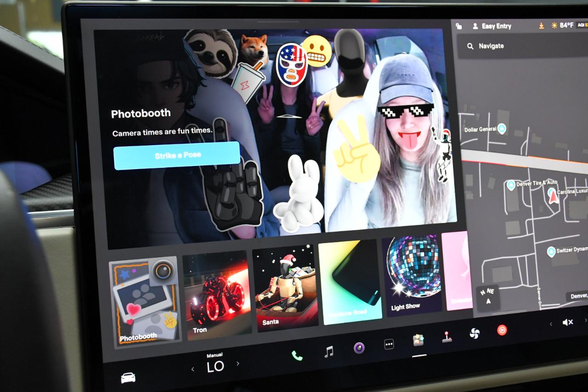Viewport: 588px width, 392px height.
Task: Open the climate fan icon
Action: pos(475,333)
